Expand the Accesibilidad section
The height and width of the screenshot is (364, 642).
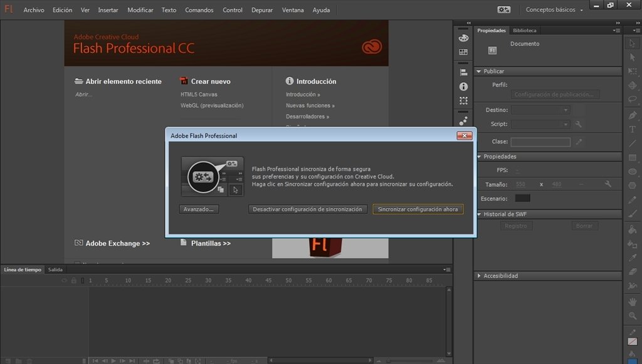click(x=478, y=276)
